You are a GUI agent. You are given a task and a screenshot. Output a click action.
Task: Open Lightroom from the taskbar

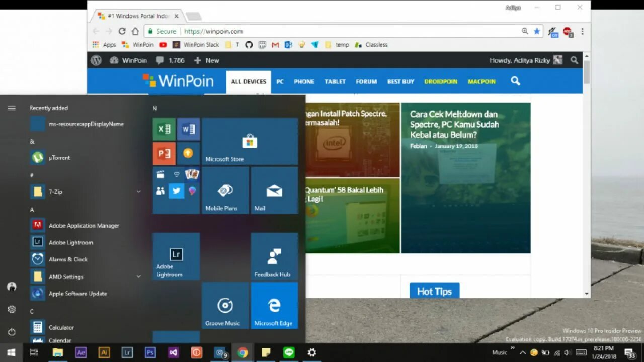(127, 352)
